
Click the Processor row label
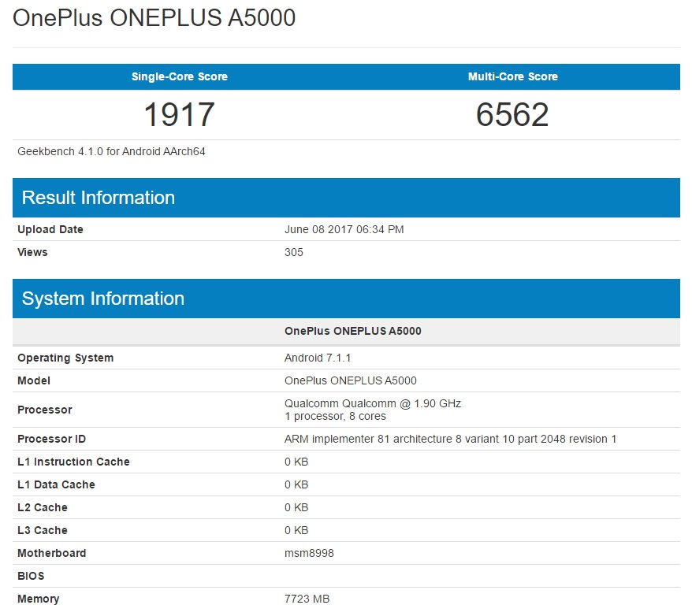coord(45,410)
